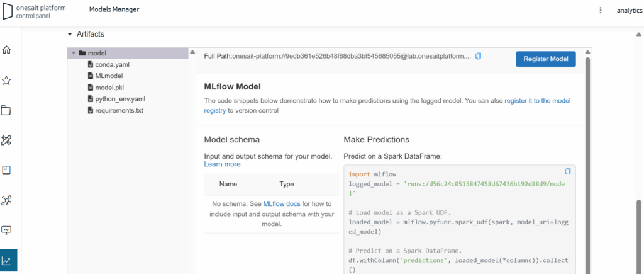Click the home icon in the sidebar

point(7,50)
